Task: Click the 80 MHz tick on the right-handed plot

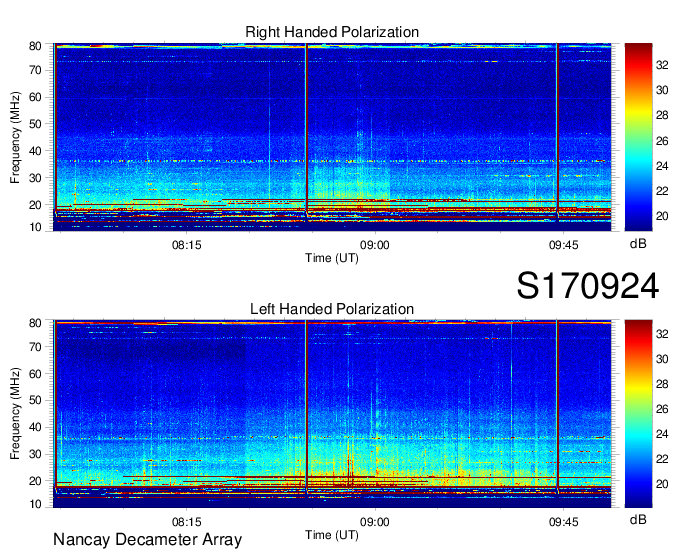Action: [35, 46]
